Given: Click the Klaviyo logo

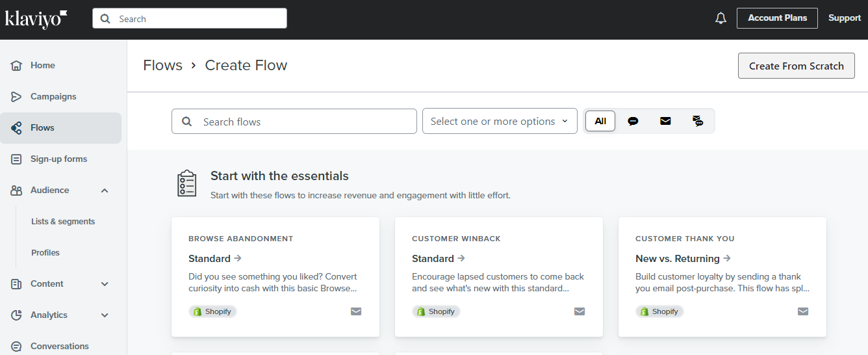Looking at the screenshot, I should (36, 18).
